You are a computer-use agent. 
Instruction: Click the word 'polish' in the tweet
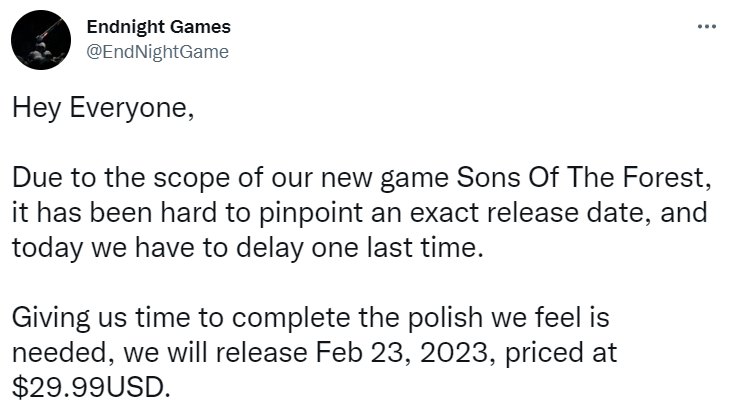(445, 318)
